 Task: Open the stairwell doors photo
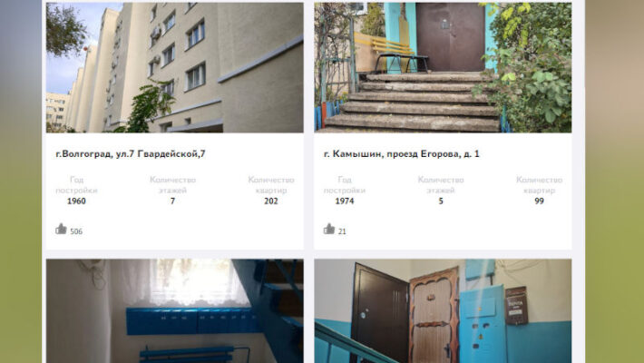tap(443, 310)
